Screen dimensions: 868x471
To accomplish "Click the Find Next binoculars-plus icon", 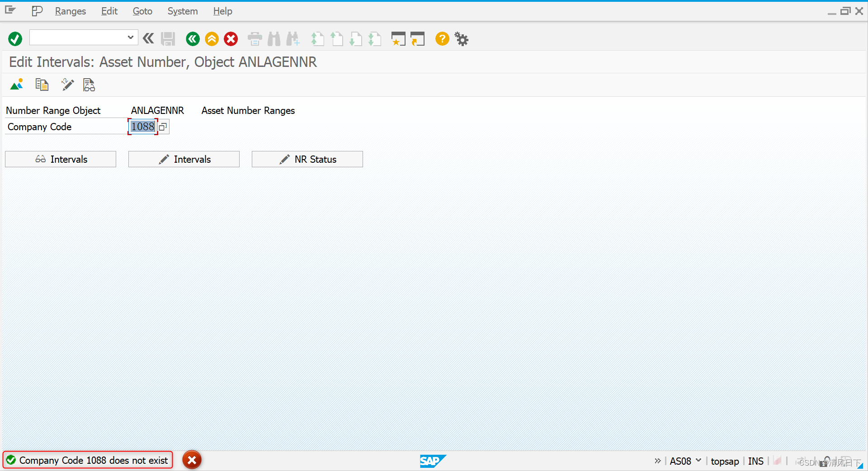I will 293,39.
